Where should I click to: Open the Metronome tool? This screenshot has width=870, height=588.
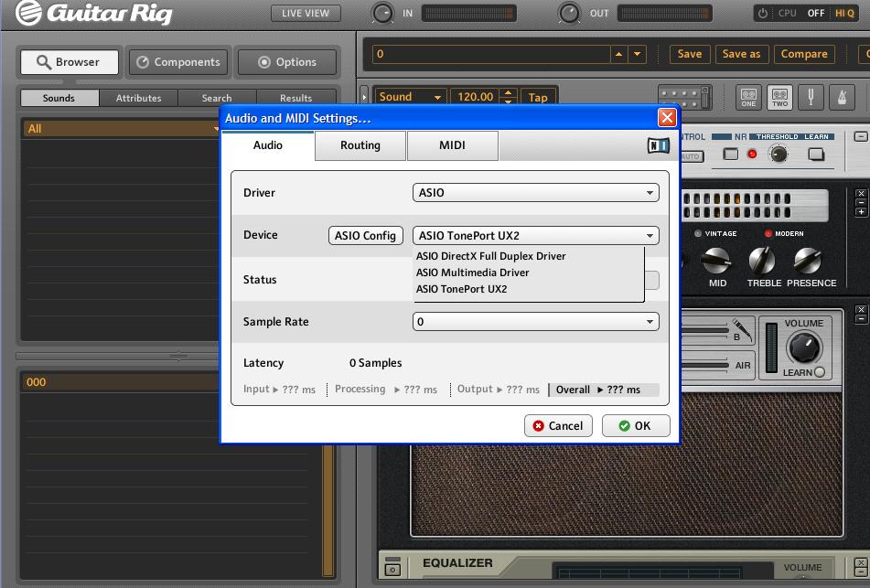(x=841, y=97)
